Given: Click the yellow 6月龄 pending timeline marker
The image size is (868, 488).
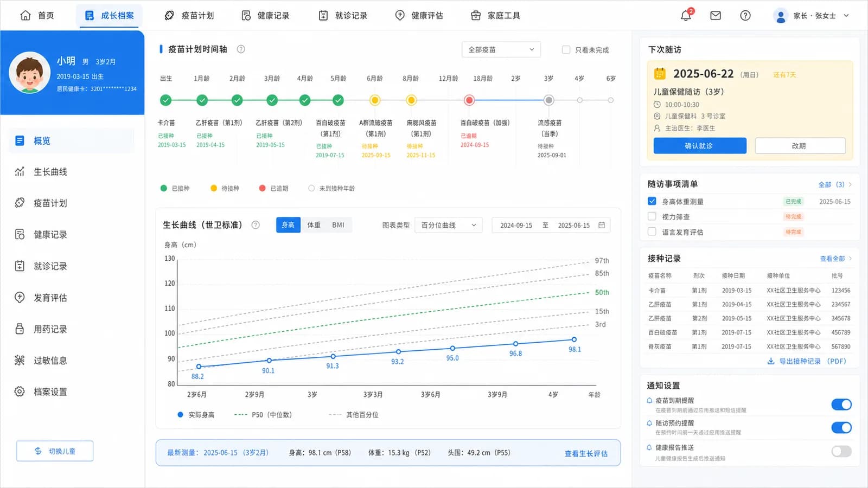Looking at the screenshot, I should [374, 100].
